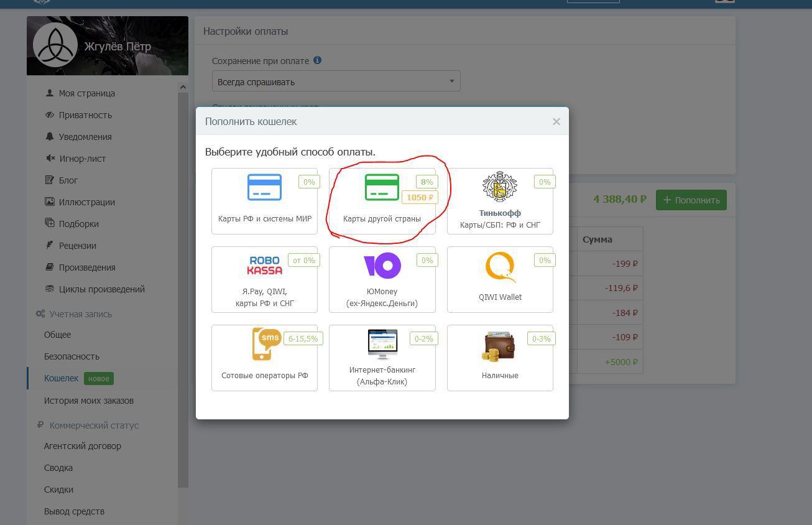
Task: Open the Безопасность settings section
Action: pos(72,356)
